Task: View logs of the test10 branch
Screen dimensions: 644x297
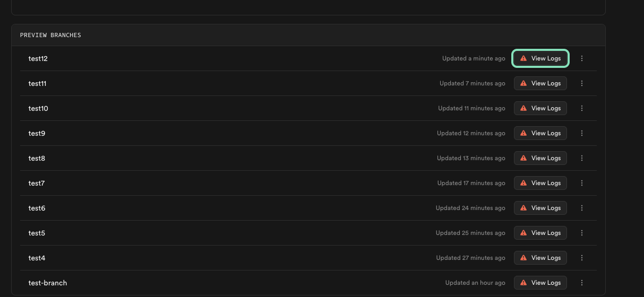Action: tap(540, 108)
